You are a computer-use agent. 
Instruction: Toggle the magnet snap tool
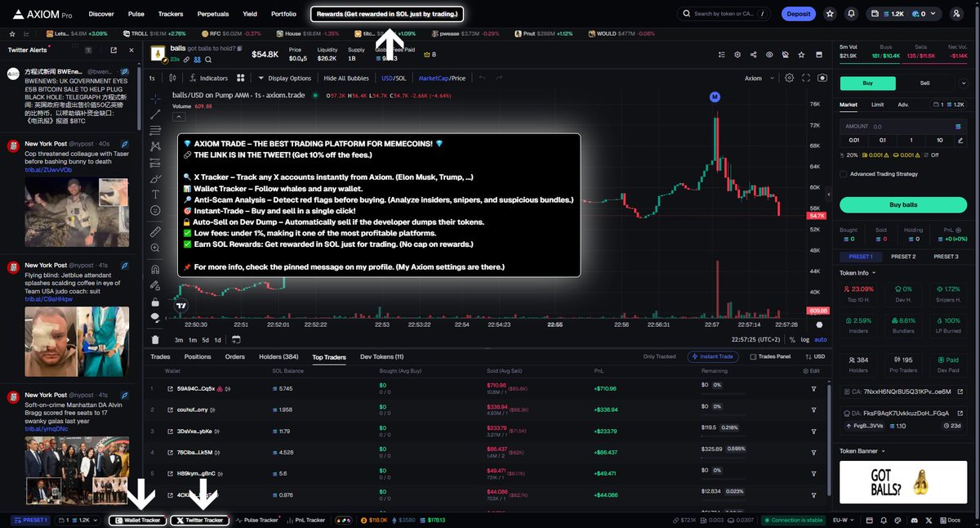pos(155,269)
